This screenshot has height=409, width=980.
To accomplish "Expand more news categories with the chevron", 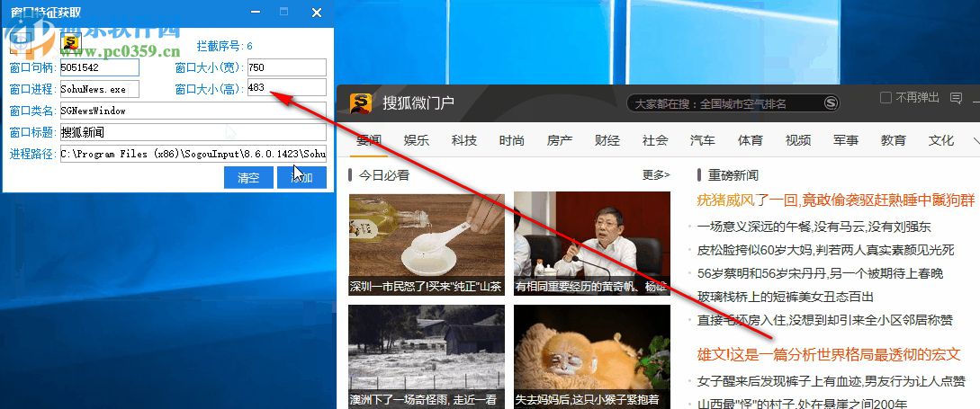I will click(x=976, y=141).
